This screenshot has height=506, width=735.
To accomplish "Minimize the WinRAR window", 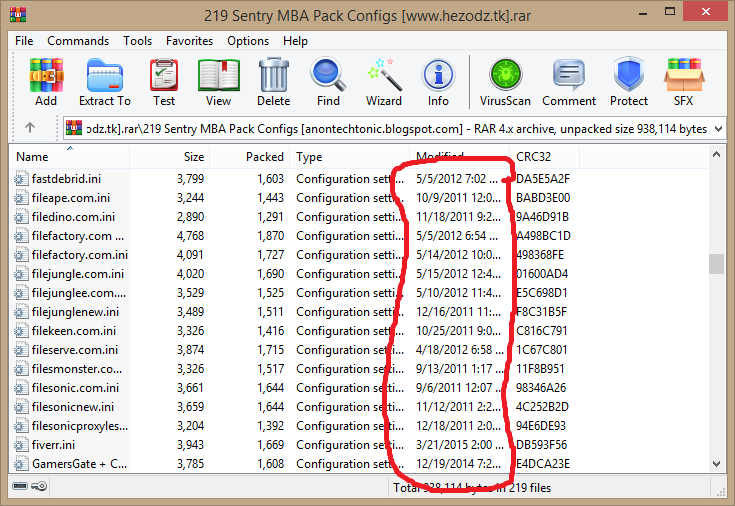I will (643, 13).
